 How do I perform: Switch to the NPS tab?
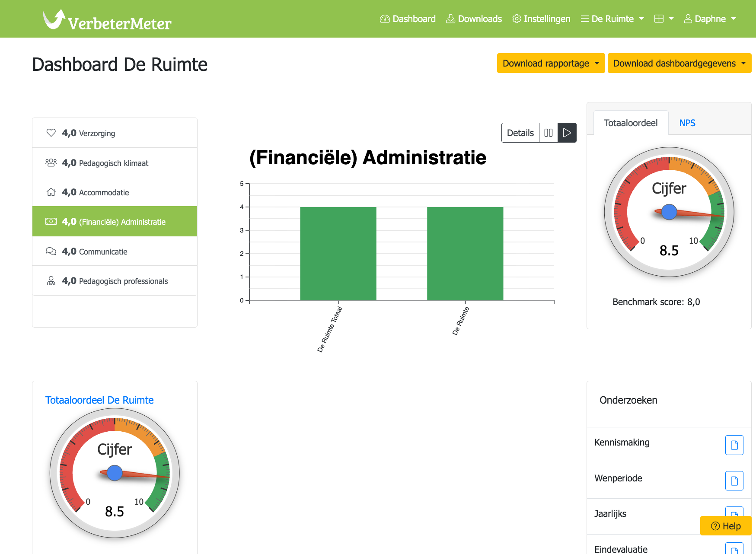(687, 123)
